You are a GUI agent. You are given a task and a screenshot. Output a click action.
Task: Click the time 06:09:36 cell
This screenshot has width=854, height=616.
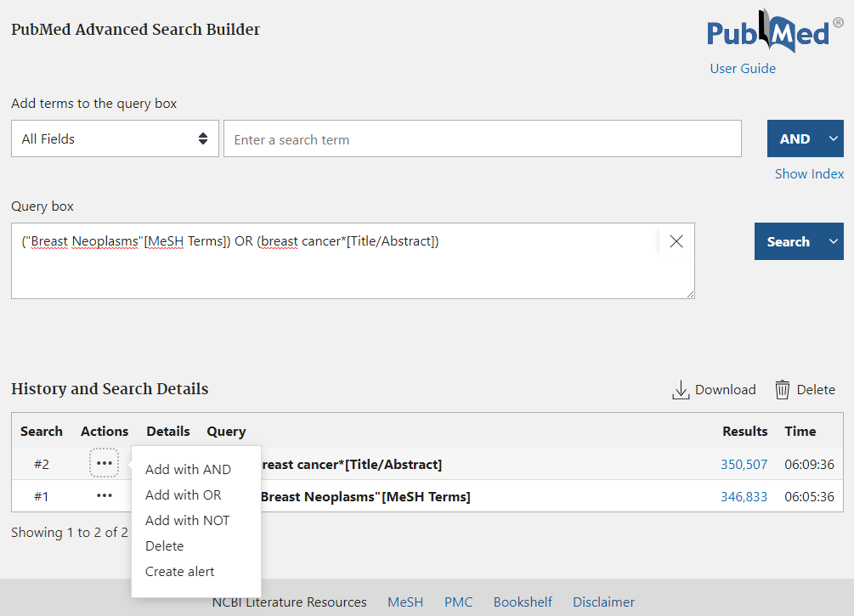[809, 465]
